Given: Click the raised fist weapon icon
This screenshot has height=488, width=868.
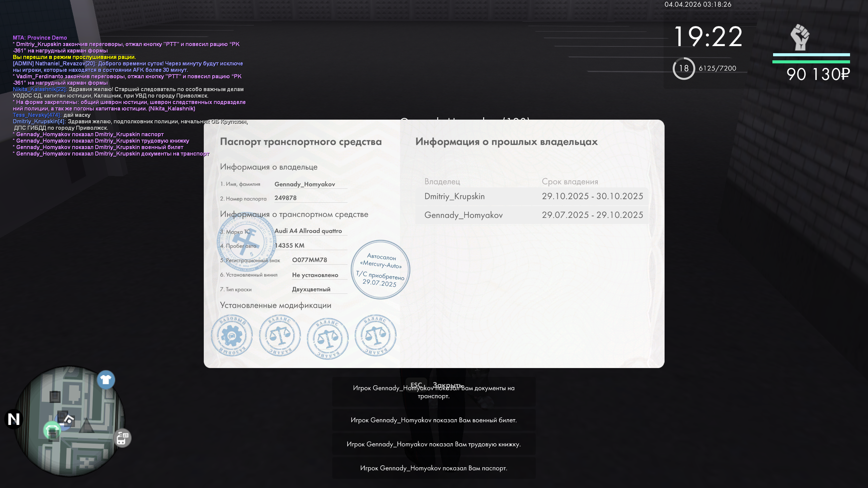Looking at the screenshot, I should point(800,37).
